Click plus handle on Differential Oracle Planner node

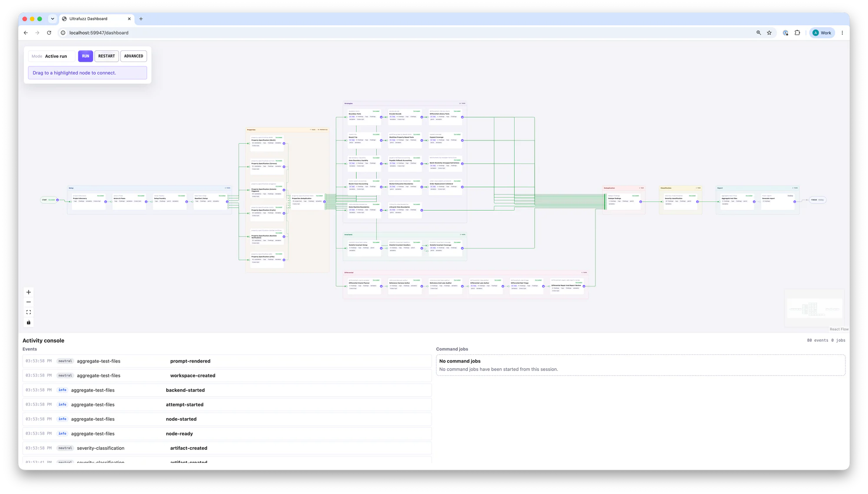[381, 286]
